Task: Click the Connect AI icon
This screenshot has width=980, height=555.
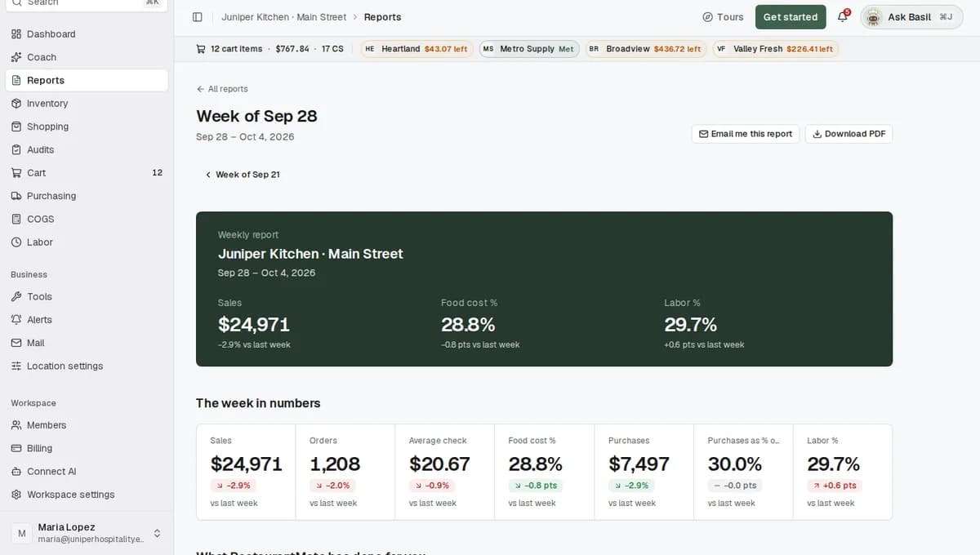Action: click(x=16, y=471)
